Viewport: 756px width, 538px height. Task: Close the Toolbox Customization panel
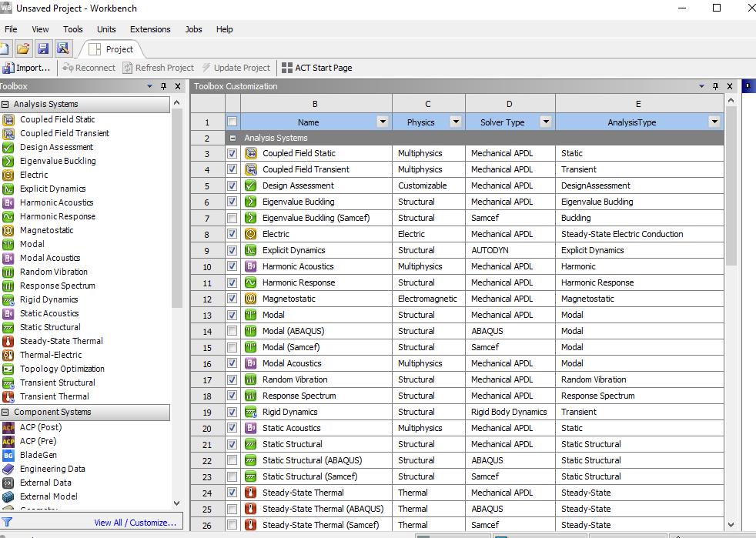tap(730, 86)
